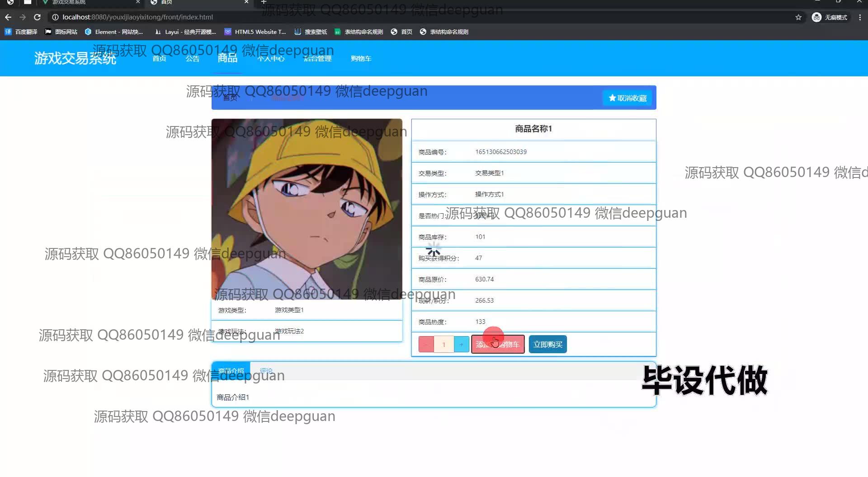Reload the page with refresh icon

click(38, 17)
